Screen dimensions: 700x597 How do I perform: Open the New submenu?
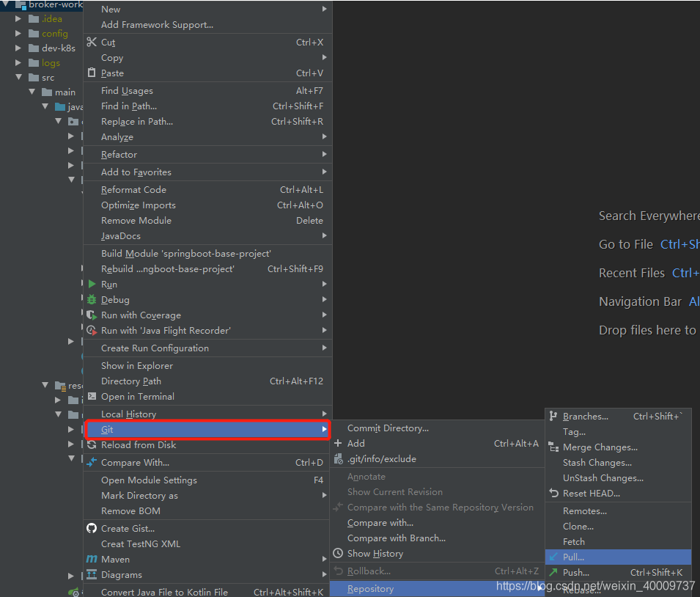(207, 9)
